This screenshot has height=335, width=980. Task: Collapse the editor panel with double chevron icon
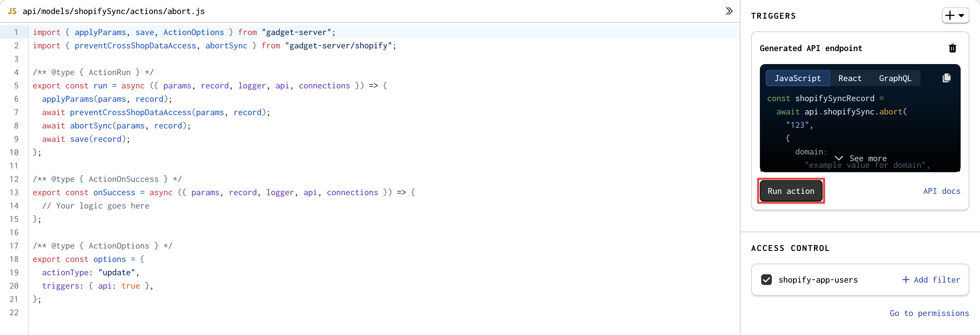click(x=728, y=11)
